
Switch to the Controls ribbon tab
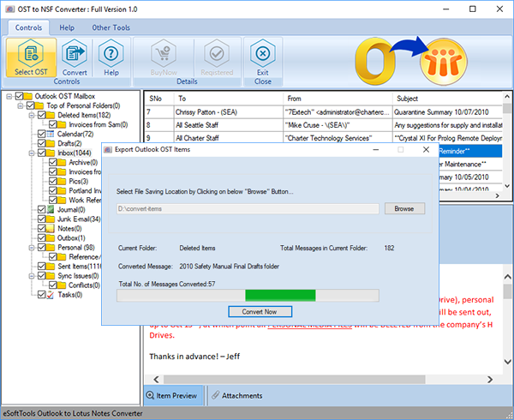[x=28, y=27]
